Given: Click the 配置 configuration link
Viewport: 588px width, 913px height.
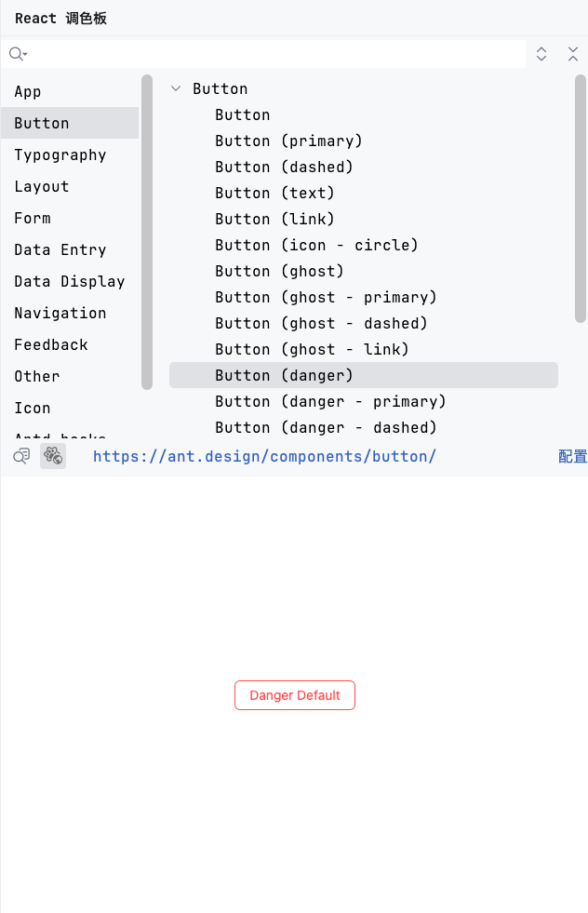Looking at the screenshot, I should (571, 456).
